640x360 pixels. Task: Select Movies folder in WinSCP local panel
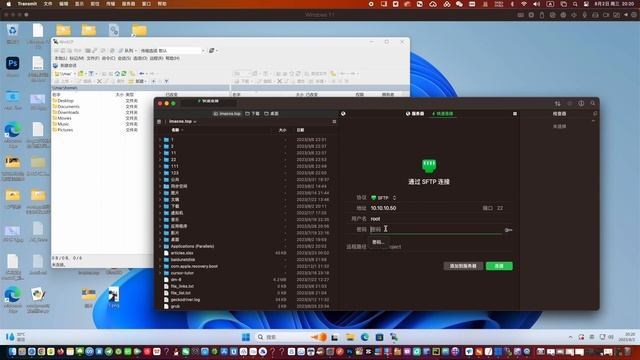click(64, 118)
